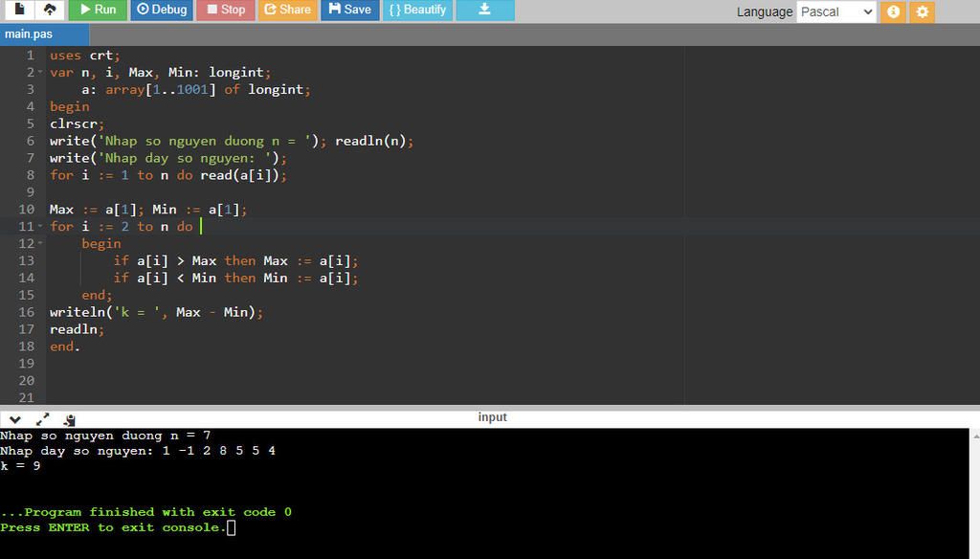Collapse the fold arrow at line 11
The width and height of the screenshot is (980, 559).
[x=40, y=226]
